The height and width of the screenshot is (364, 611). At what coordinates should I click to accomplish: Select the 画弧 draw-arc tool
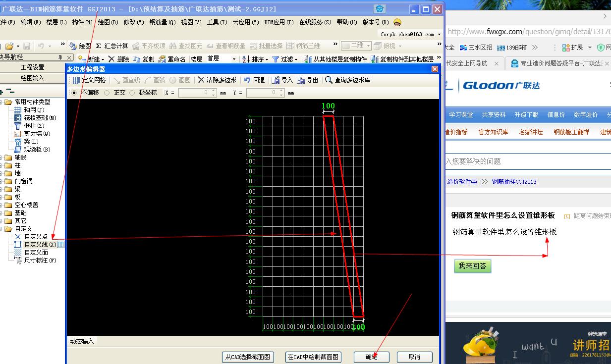155,80
